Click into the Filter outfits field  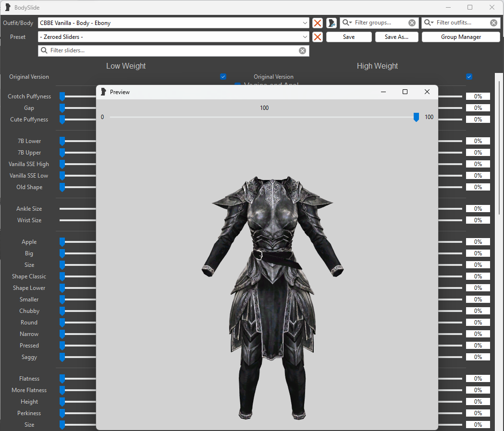click(462, 23)
